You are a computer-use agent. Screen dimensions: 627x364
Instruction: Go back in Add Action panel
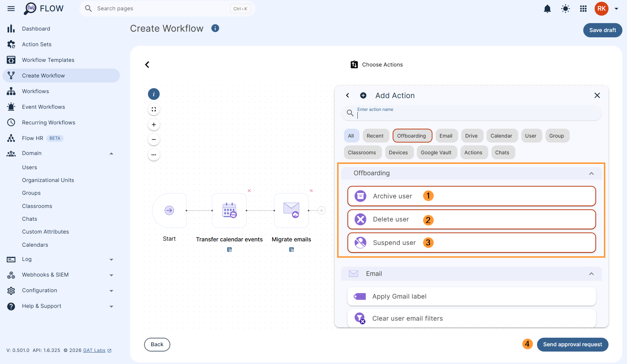click(x=347, y=95)
